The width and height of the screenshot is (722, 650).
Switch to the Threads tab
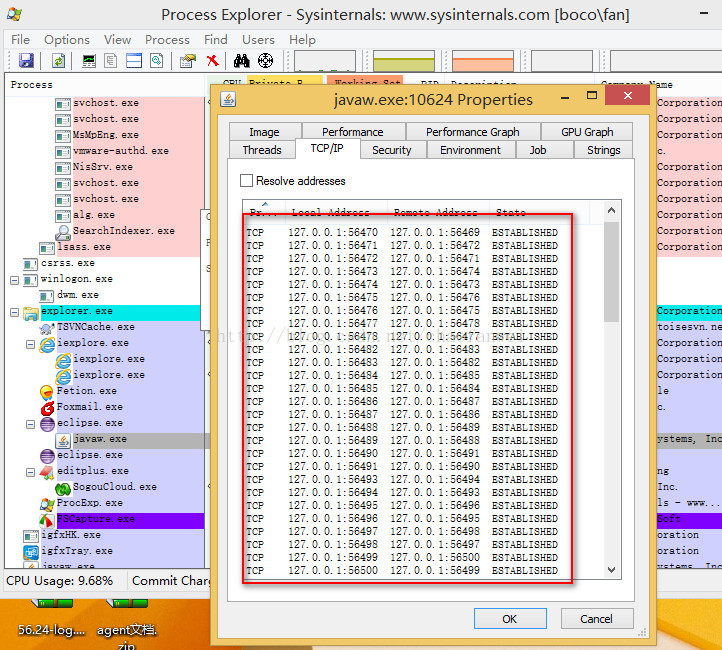(262, 150)
